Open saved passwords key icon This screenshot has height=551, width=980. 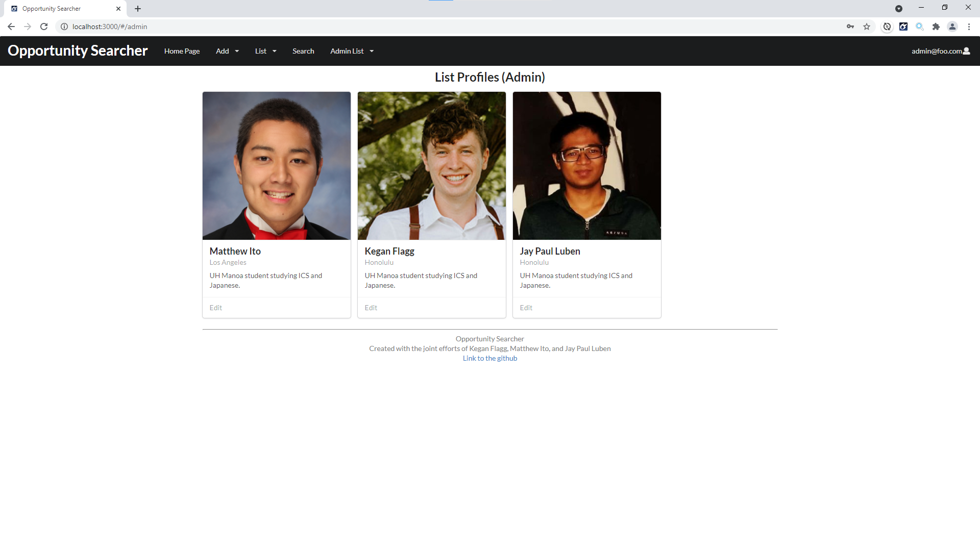[x=850, y=27]
